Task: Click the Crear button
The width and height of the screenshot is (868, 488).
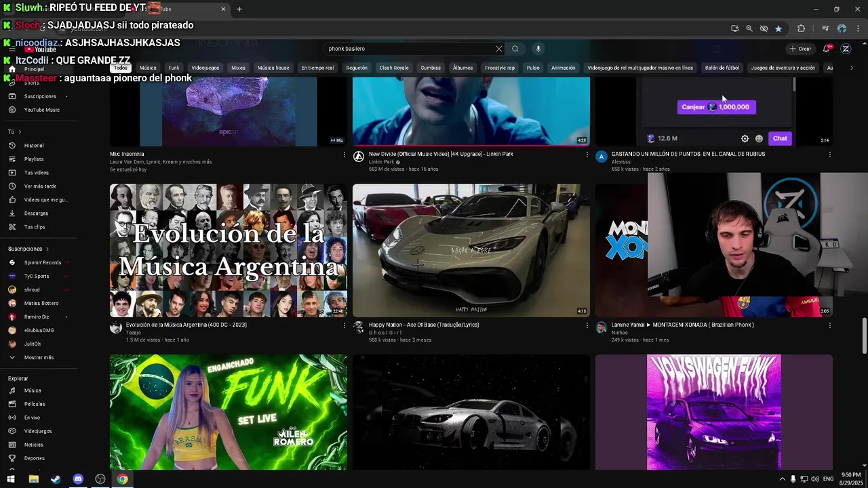Action: 800,49
